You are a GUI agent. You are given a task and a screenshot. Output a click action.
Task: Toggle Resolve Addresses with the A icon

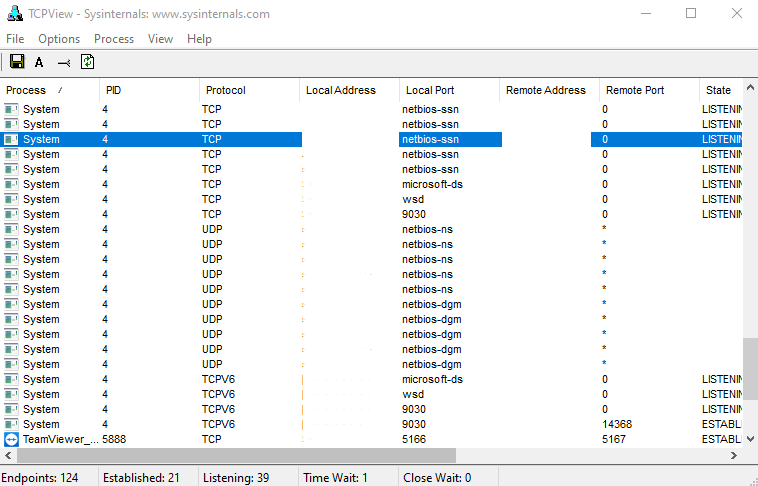[x=39, y=62]
